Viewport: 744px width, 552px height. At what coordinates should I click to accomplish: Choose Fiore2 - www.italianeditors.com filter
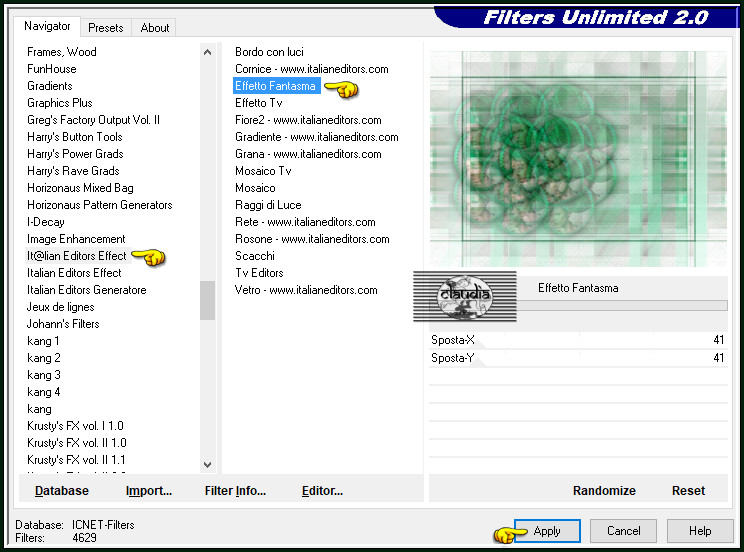[308, 120]
